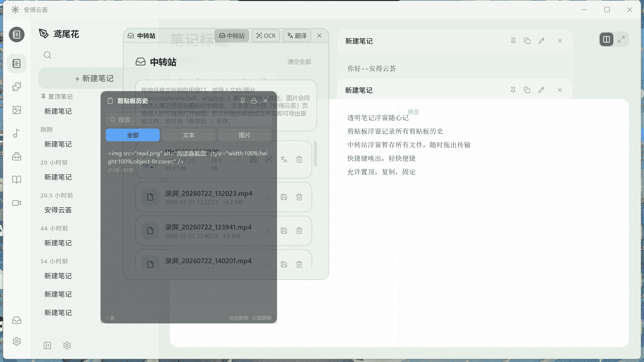Click the 鸢尾花 notebook title

tap(66, 34)
